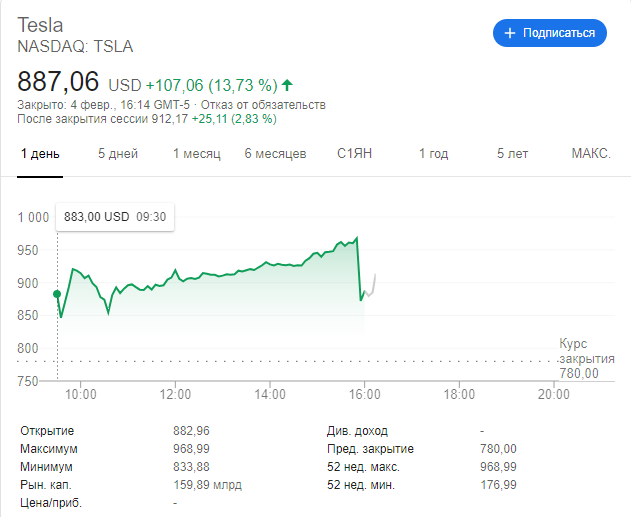Viewport: 631px width, 517px height.
Task: Click the gray after-hours line segment on chart
Action: click(371, 288)
